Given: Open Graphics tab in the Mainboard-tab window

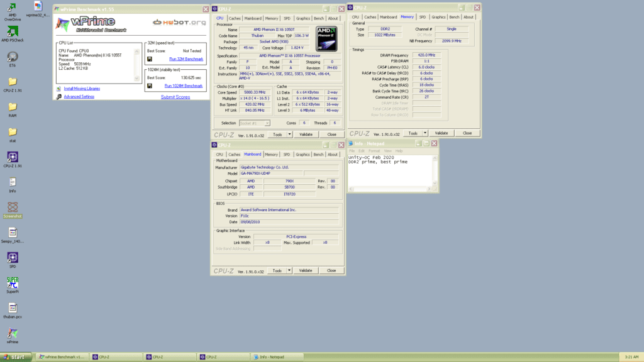Looking at the screenshot, I should pyautogui.click(x=303, y=155).
